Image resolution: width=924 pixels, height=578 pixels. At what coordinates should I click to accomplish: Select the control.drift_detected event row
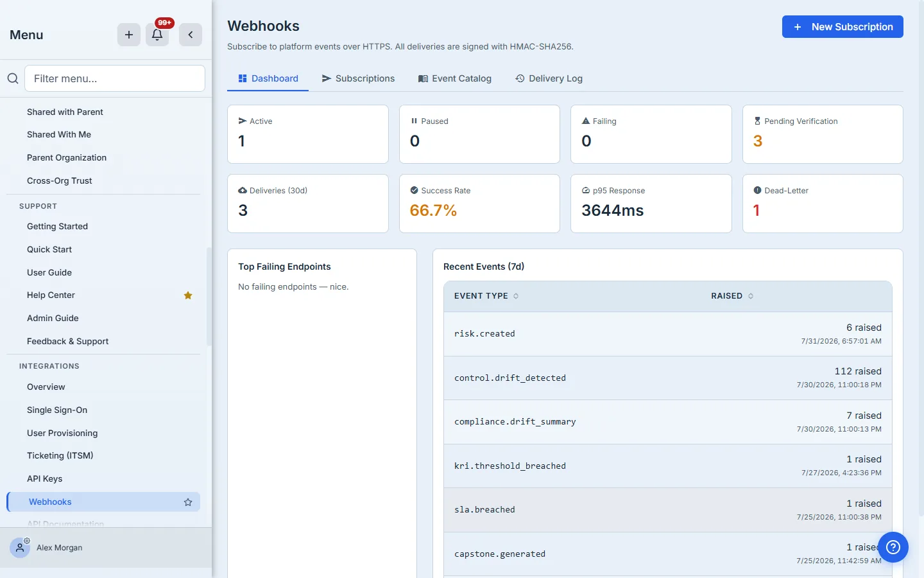click(x=668, y=378)
